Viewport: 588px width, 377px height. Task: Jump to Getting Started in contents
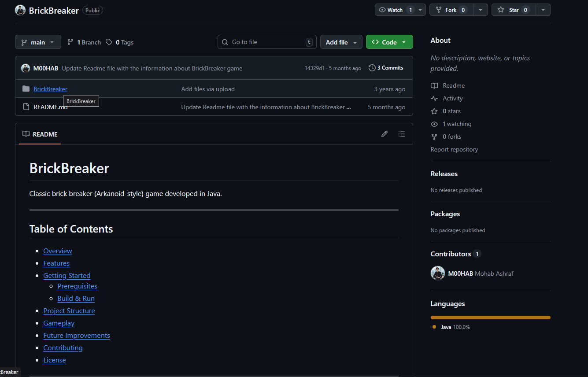click(67, 276)
